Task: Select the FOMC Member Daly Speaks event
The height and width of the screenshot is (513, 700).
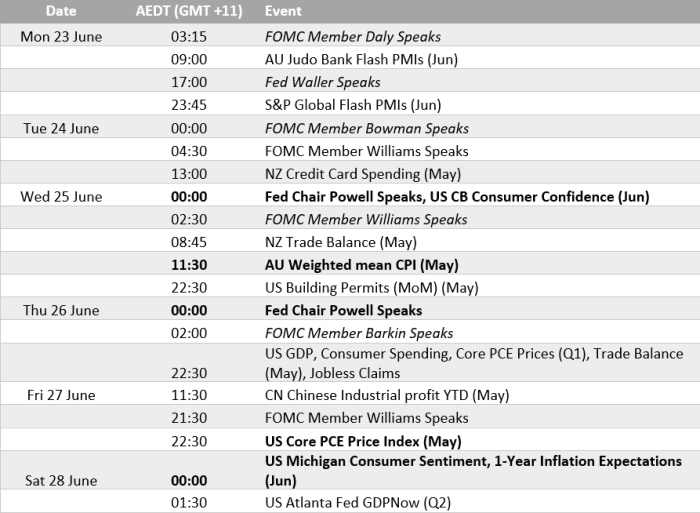Action: (353, 37)
